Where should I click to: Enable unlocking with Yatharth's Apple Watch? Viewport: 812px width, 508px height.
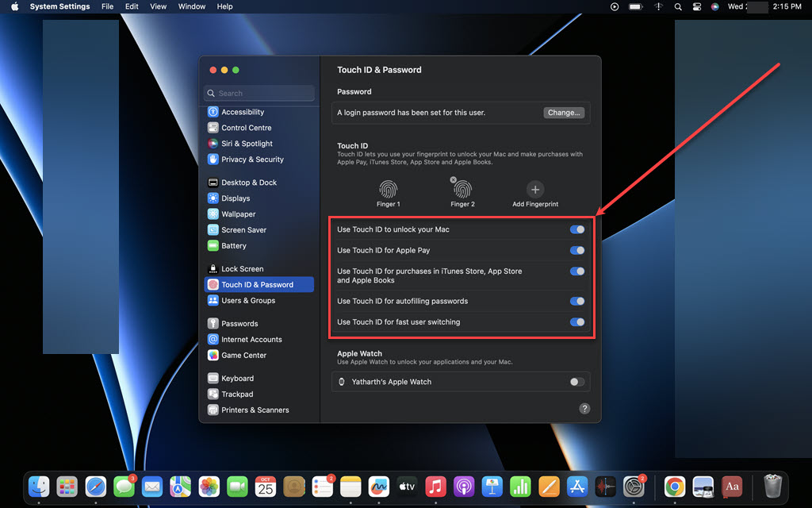(x=576, y=382)
